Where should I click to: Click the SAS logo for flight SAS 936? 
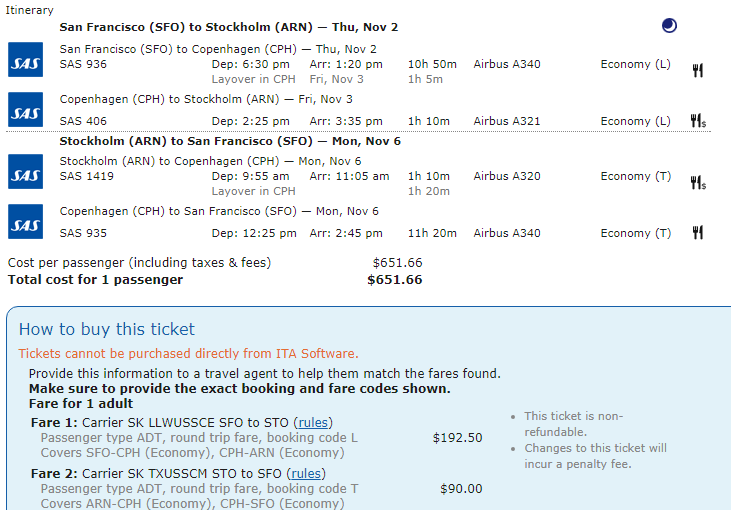[26, 60]
